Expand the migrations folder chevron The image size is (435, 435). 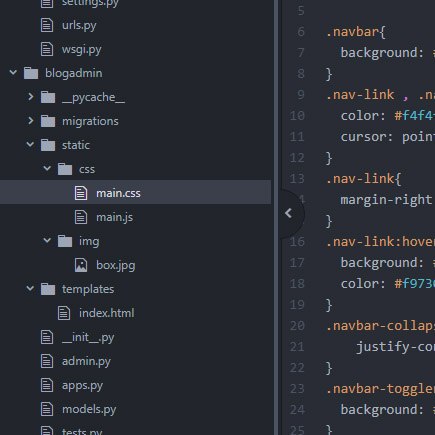coord(31,121)
